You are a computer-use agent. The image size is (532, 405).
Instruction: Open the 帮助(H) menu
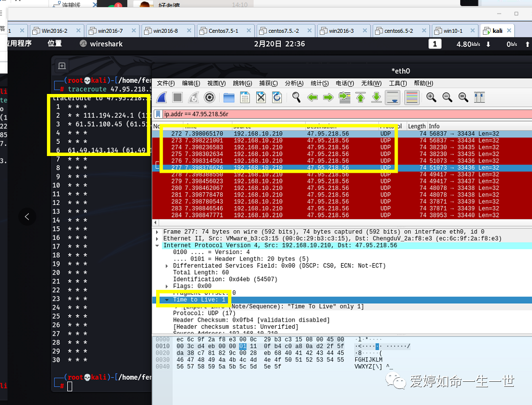(423, 83)
